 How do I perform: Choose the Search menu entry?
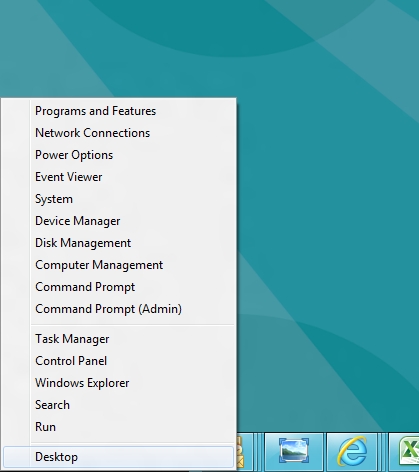[x=52, y=405]
